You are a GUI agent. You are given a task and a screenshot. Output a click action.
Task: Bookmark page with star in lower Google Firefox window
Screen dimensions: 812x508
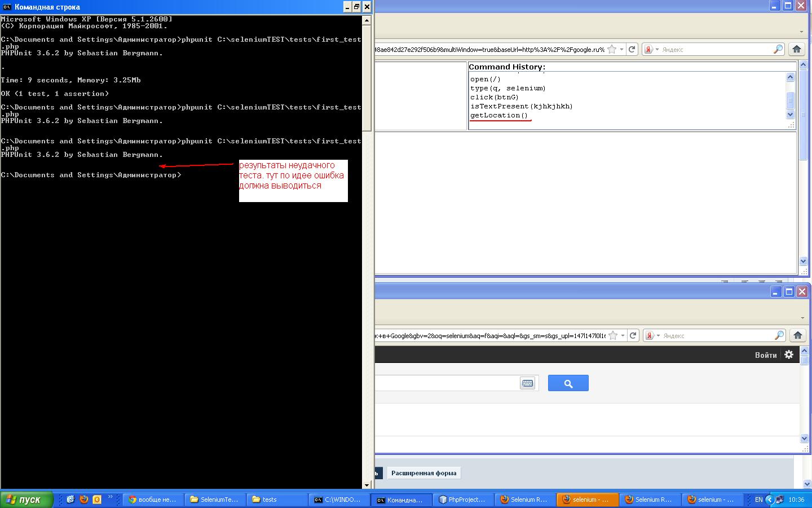pos(613,335)
